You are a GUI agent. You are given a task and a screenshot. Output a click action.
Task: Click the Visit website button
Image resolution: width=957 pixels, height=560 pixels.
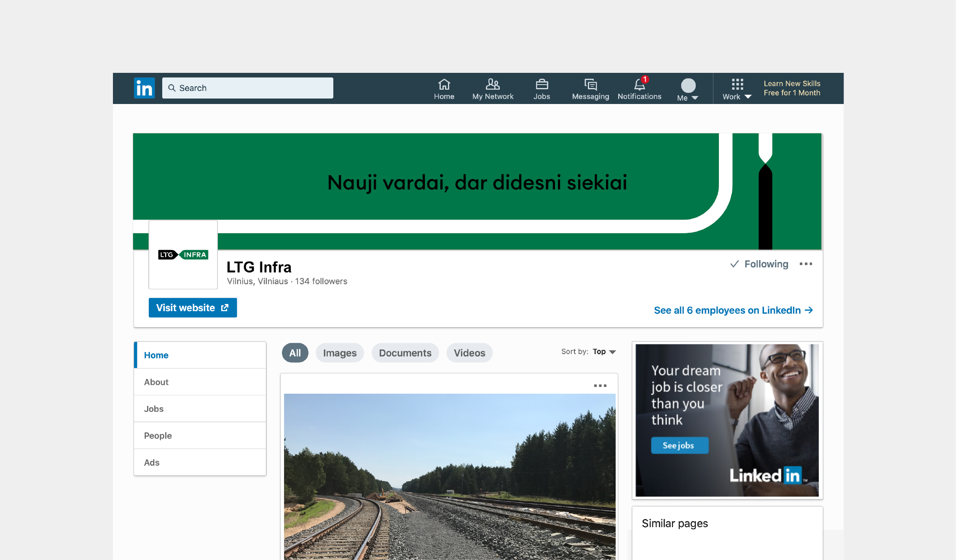pos(193,308)
